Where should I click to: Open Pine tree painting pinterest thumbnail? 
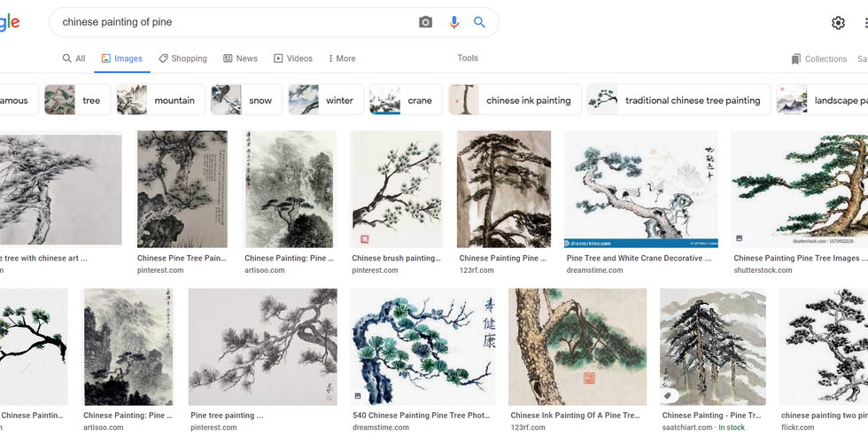coord(263,346)
